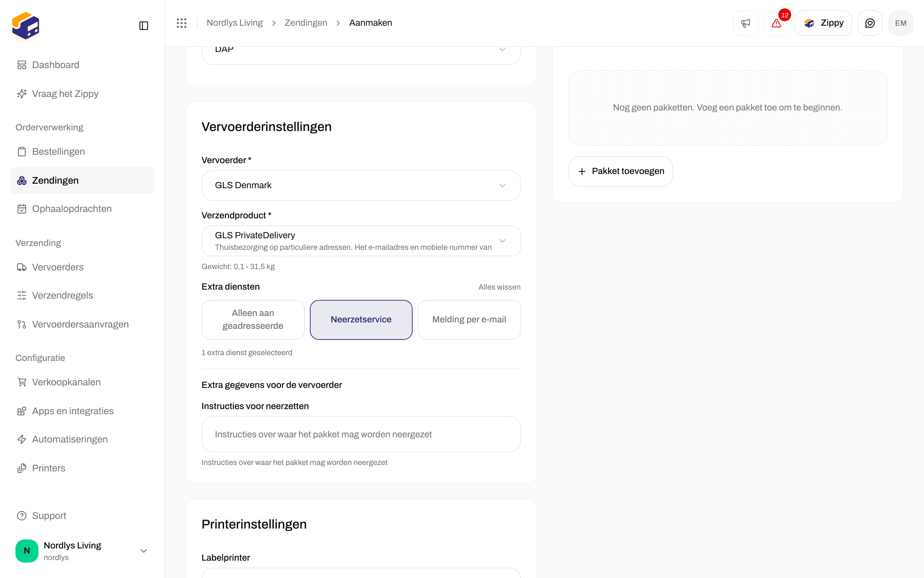The image size is (924, 578).
Task: Click the Verkoopkanalen cart icon
Action: pos(22,382)
